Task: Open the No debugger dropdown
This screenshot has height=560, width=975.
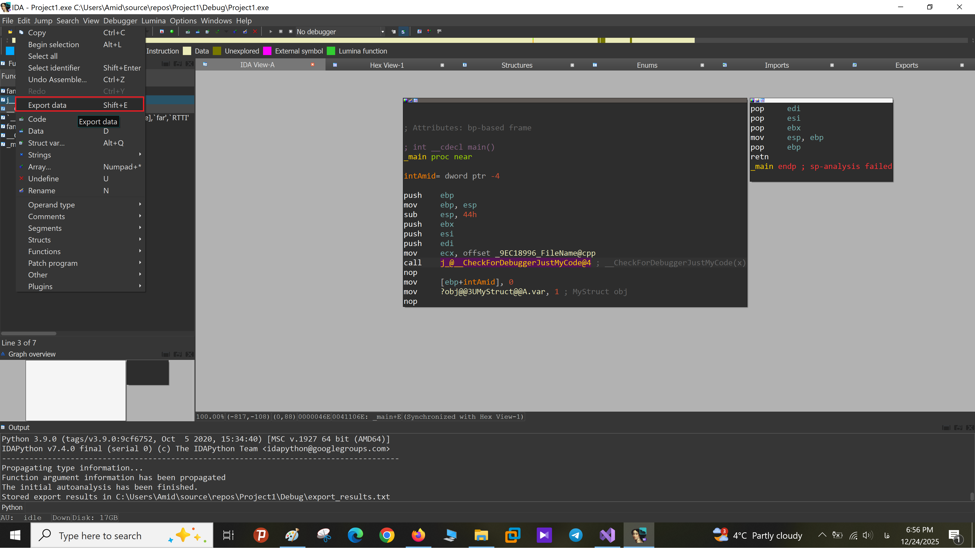Action: [x=383, y=32]
